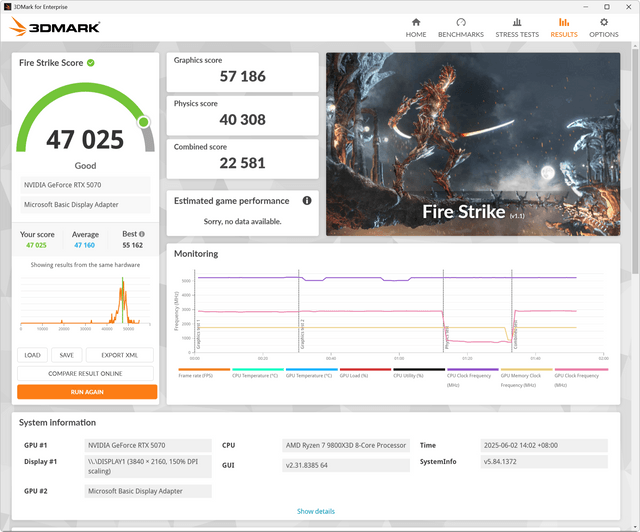Viewport: 640px width, 532px height.
Task: Toggle the pink GPU Clock Frequency legend swatch
Action: click(581, 370)
